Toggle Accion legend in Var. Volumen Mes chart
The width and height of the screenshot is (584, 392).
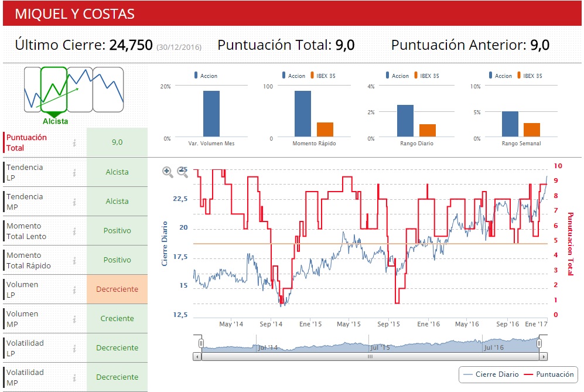206,76
